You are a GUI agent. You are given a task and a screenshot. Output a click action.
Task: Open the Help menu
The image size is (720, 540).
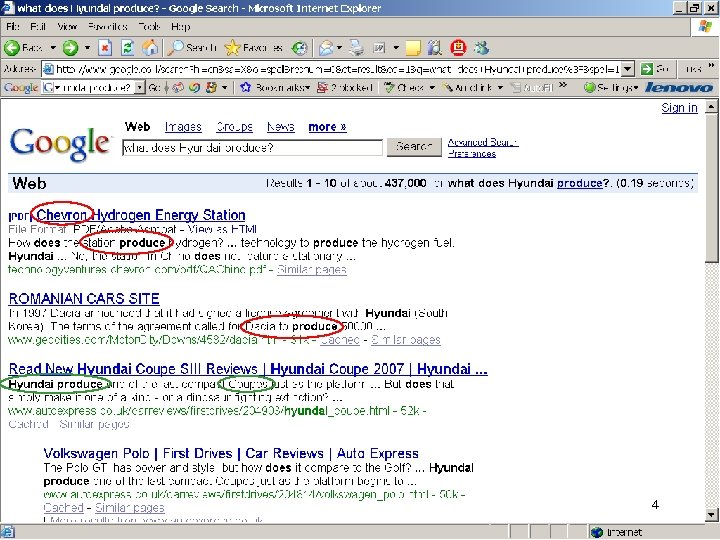180,27
